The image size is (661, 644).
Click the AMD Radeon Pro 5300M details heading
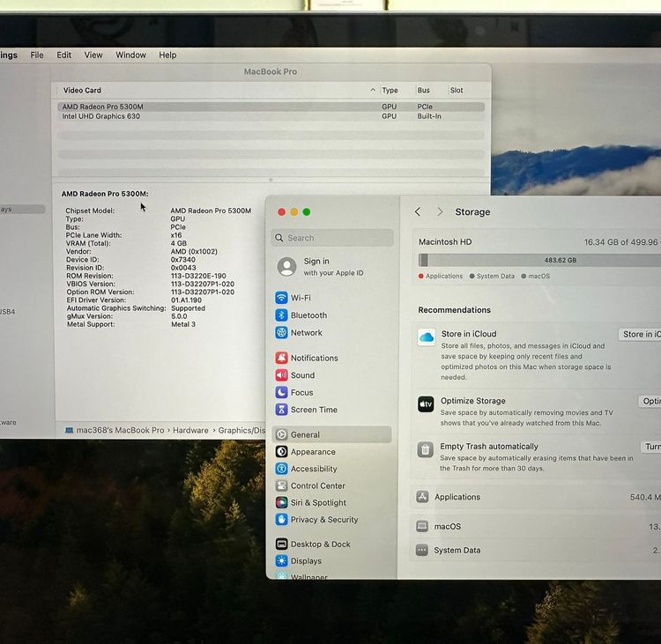[105, 194]
